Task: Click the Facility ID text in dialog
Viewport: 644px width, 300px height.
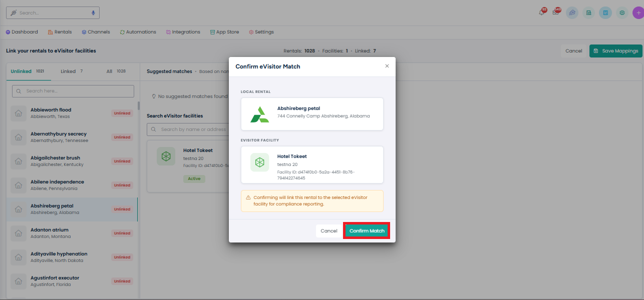Action: (315, 175)
